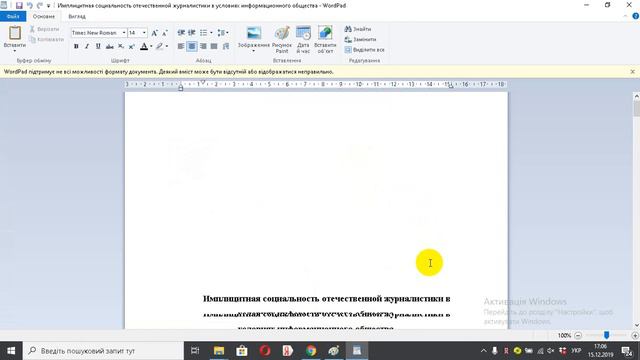Open the highlight color dropdown arrow
Viewport: 640px width, 360px height.
click(x=167, y=47)
